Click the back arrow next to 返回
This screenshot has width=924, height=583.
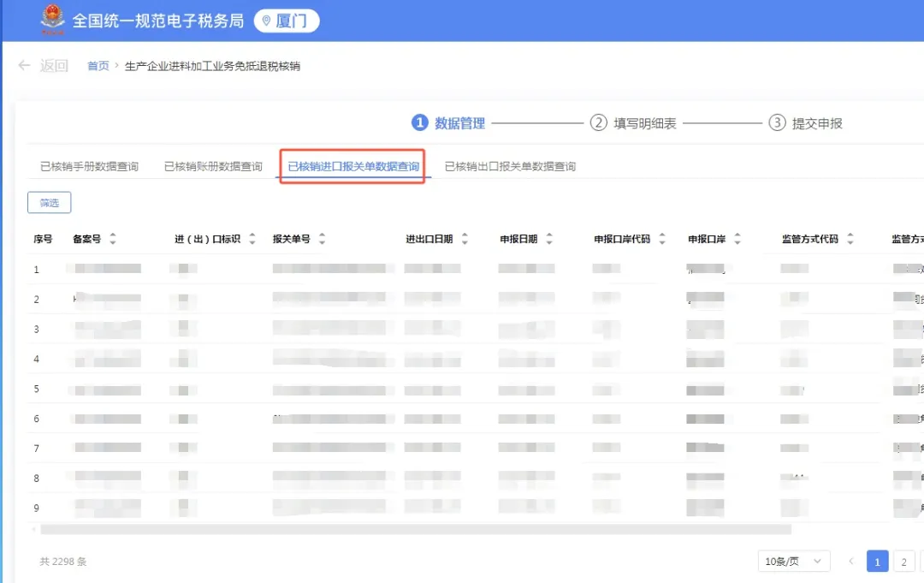click(24, 65)
